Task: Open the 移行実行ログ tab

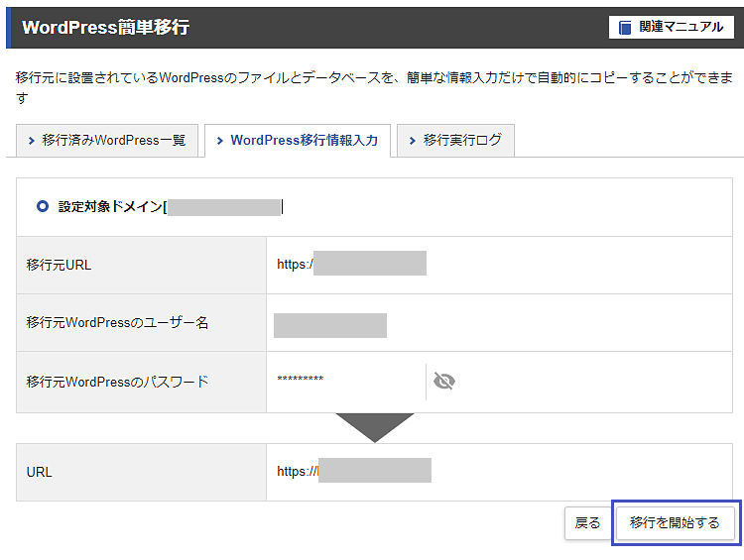Action: pyautogui.click(x=455, y=141)
